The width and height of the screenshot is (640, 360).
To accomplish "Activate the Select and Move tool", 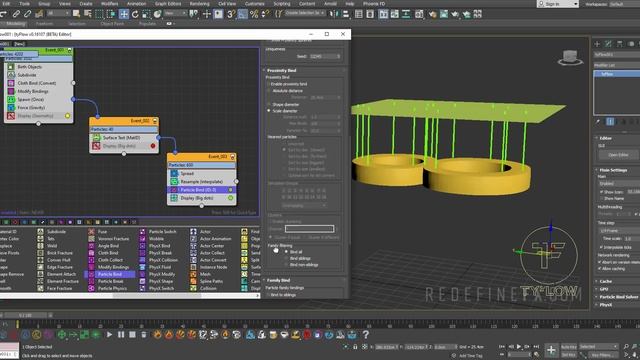I will click(124, 14).
